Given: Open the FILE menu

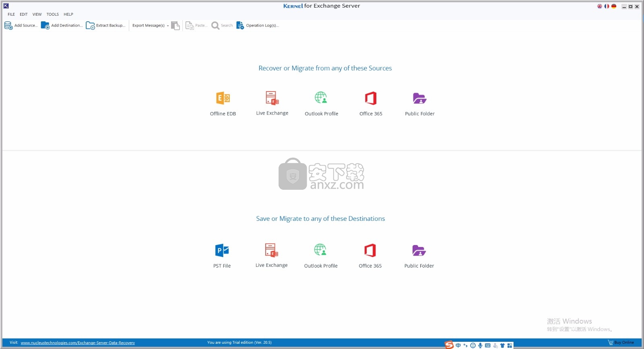Looking at the screenshot, I should pos(11,14).
